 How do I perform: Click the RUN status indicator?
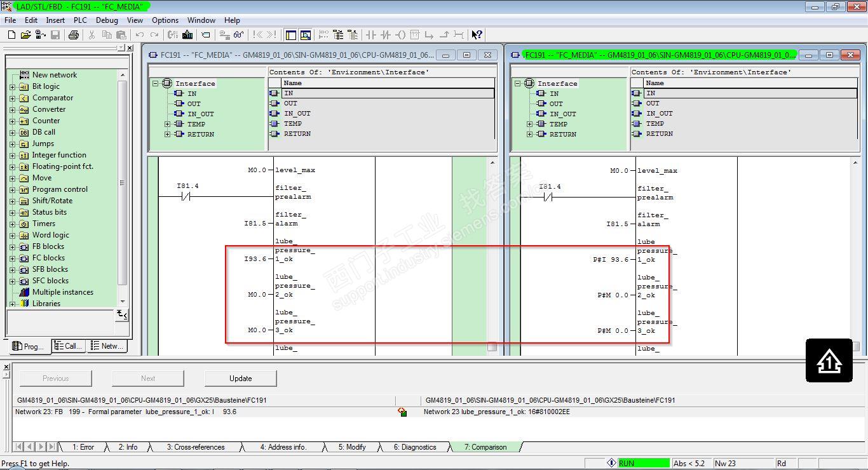pos(644,463)
